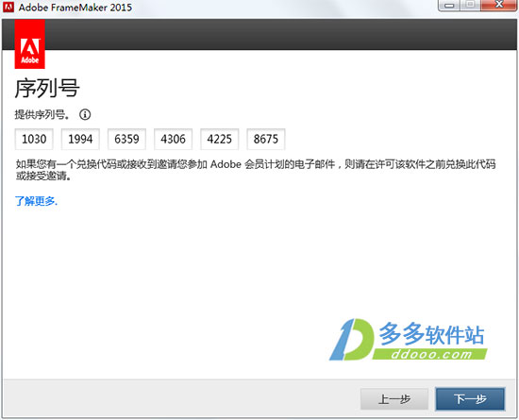Open the 了解更多 link
The image size is (519, 420).
pos(36,201)
